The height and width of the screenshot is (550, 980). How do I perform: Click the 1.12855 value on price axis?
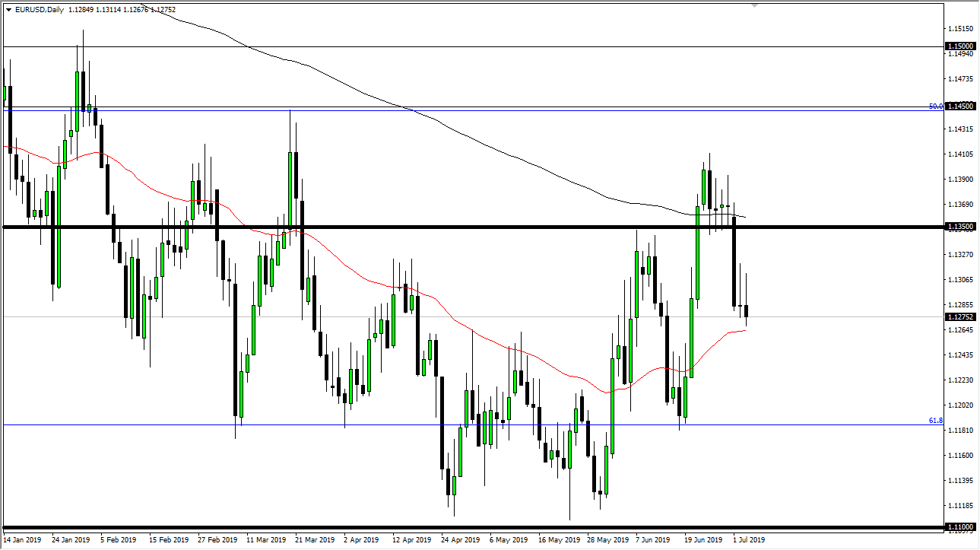point(962,304)
